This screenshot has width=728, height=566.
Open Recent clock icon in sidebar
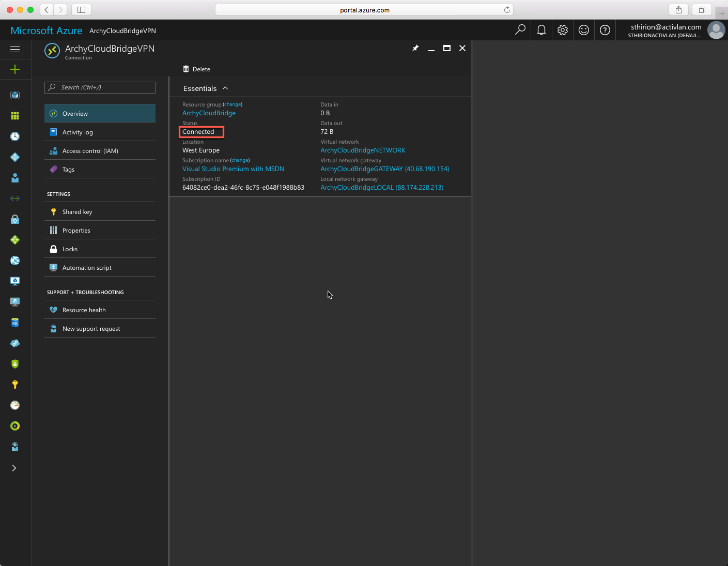pyautogui.click(x=15, y=136)
